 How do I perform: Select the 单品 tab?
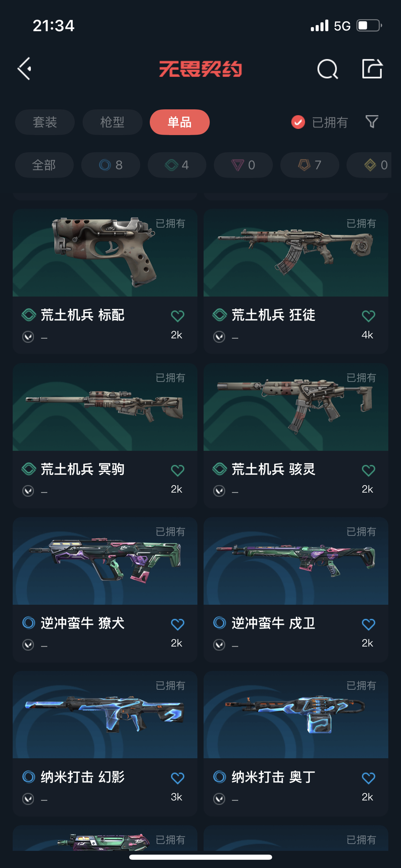click(x=180, y=122)
